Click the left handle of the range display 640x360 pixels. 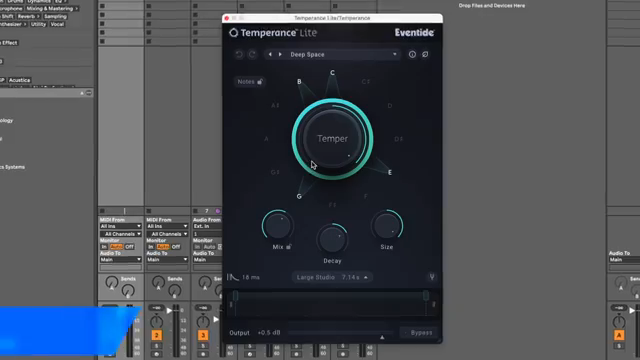[x=235, y=296]
